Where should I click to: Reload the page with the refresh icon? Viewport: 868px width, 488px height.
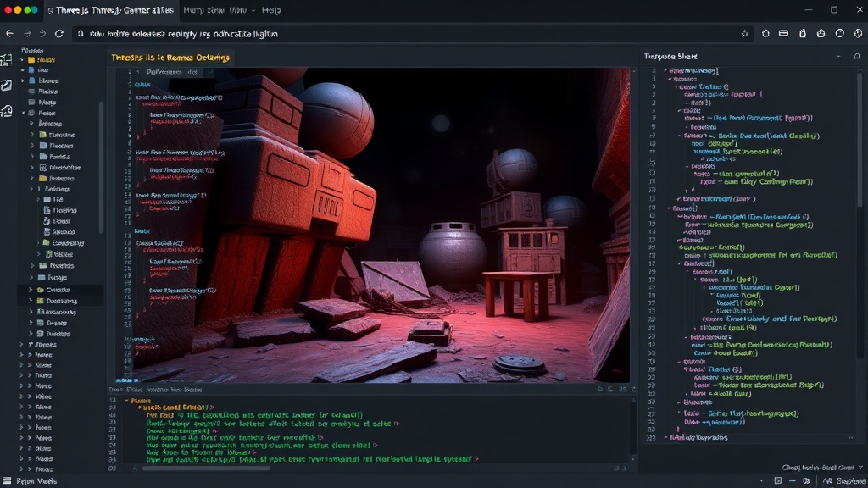click(59, 34)
